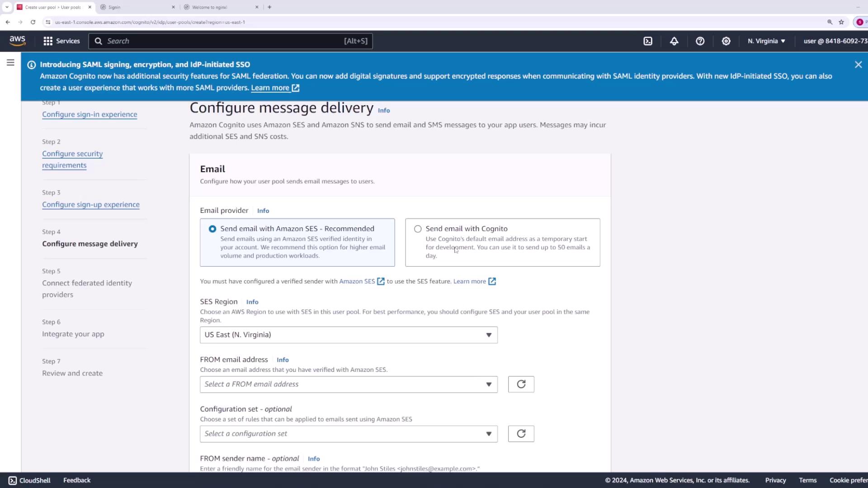
Task: Select Send email with Cognito radio
Action: coord(418,229)
